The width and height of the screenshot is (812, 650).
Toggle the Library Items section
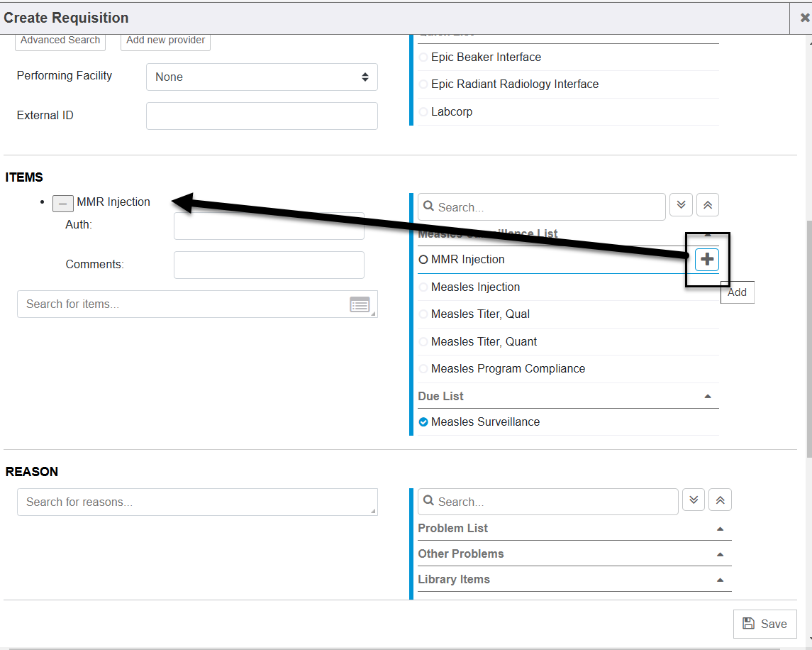coord(720,580)
